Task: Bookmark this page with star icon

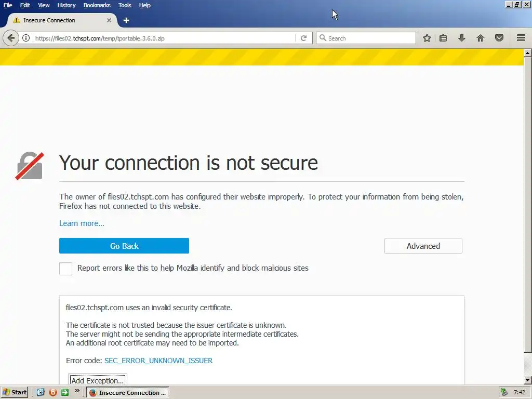Action: coord(427,38)
